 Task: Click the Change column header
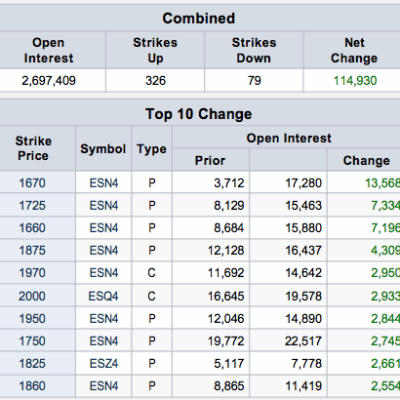click(x=366, y=161)
